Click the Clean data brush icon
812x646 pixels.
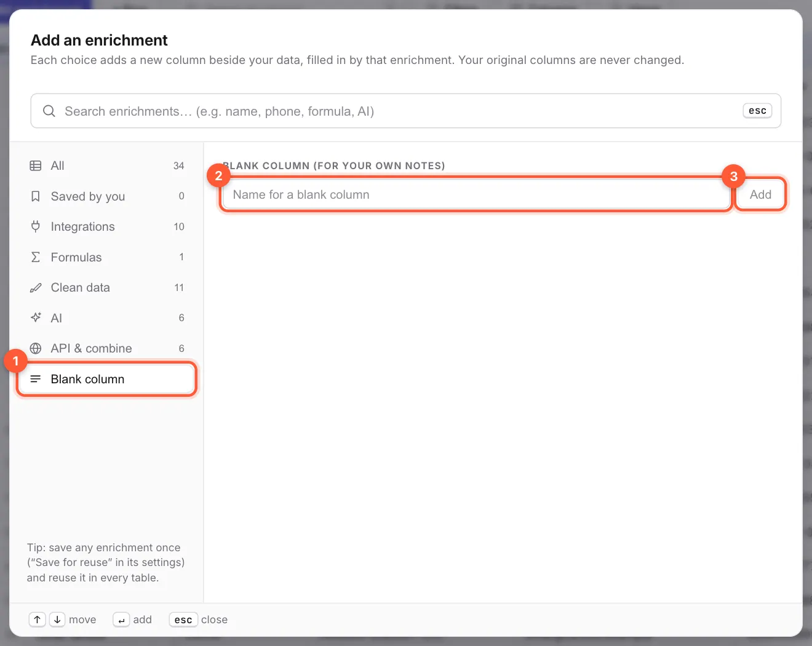[36, 287]
